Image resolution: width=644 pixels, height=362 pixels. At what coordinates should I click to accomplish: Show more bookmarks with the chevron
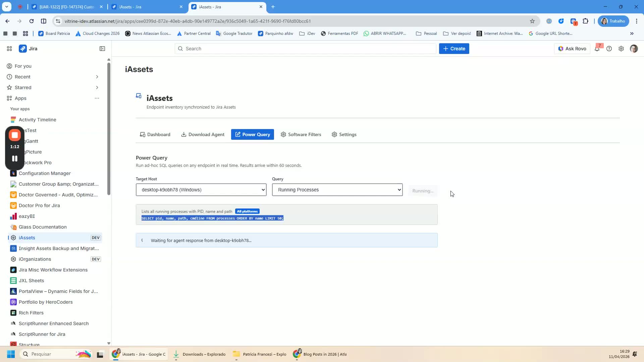click(632, 34)
